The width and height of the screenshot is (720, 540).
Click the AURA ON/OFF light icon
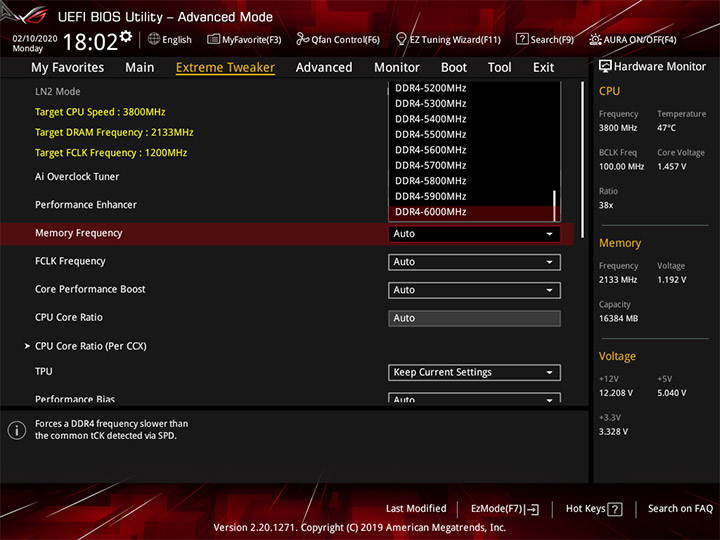coord(595,39)
